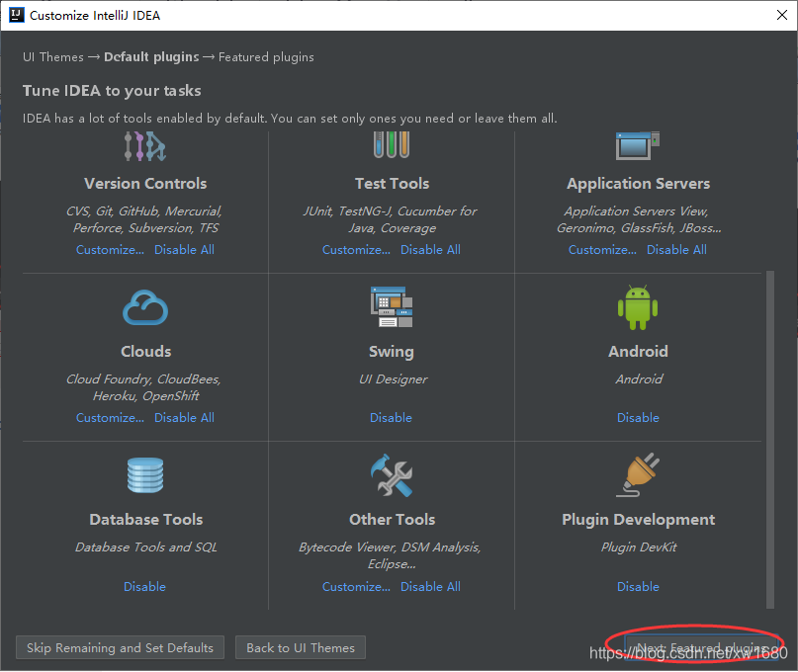The width and height of the screenshot is (798, 672).
Task: Click 'Plugin DevKit' description text
Action: (x=639, y=547)
